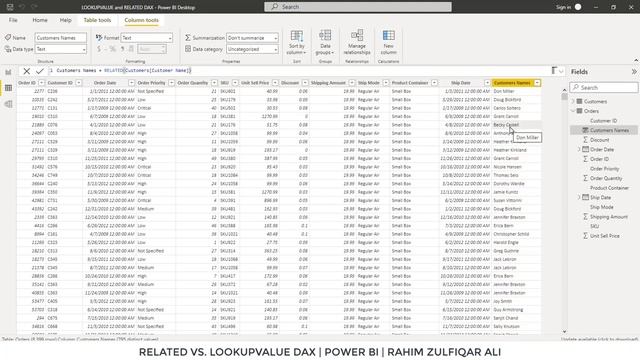The height and width of the screenshot is (360, 640).
Task: Open the Home ribbon tab
Action: point(40,20)
